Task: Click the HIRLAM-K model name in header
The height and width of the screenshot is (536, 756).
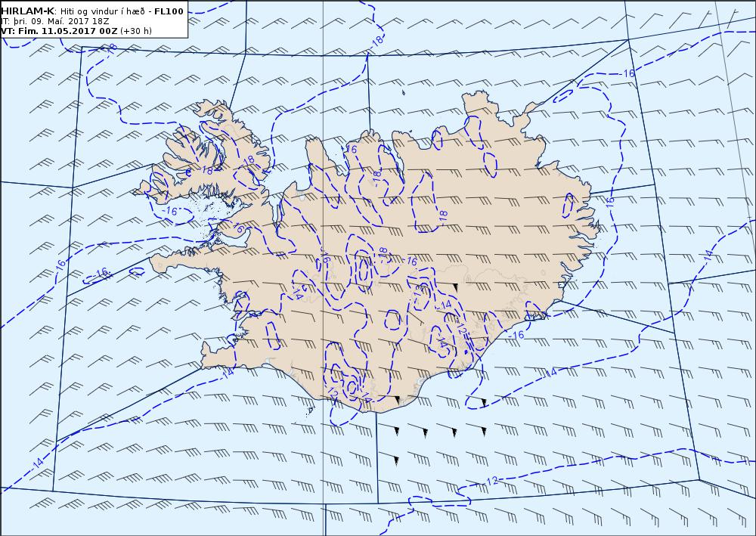Action: (x=28, y=11)
